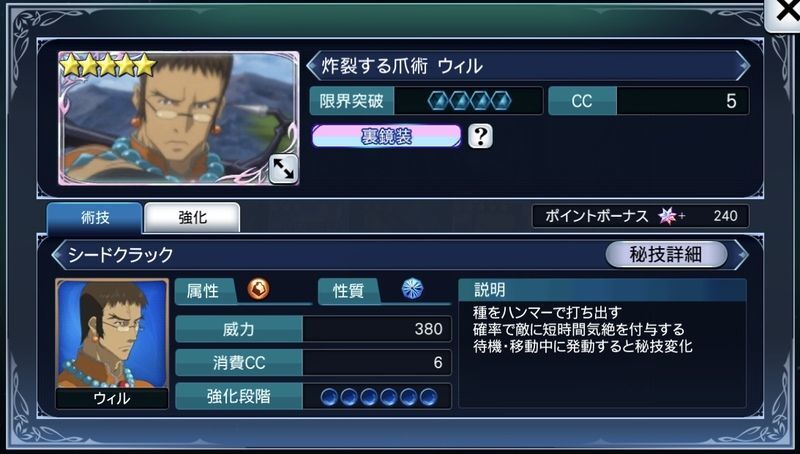The width and height of the screenshot is (800, 454).
Task: Toggle the 裏鏡装 mode button
Action: pos(386,136)
